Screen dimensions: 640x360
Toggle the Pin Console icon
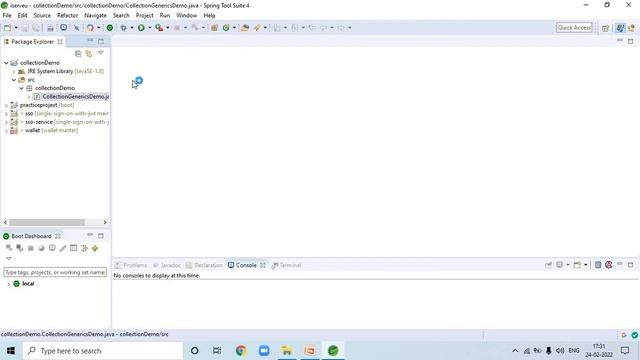click(548, 265)
